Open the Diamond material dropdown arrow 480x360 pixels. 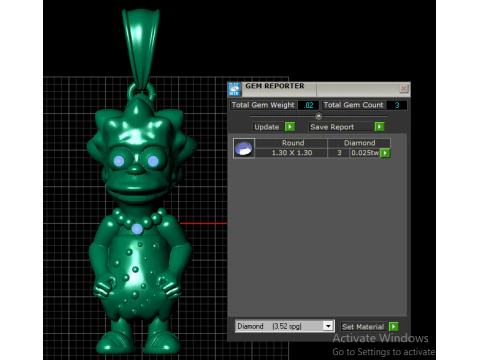coord(328,326)
